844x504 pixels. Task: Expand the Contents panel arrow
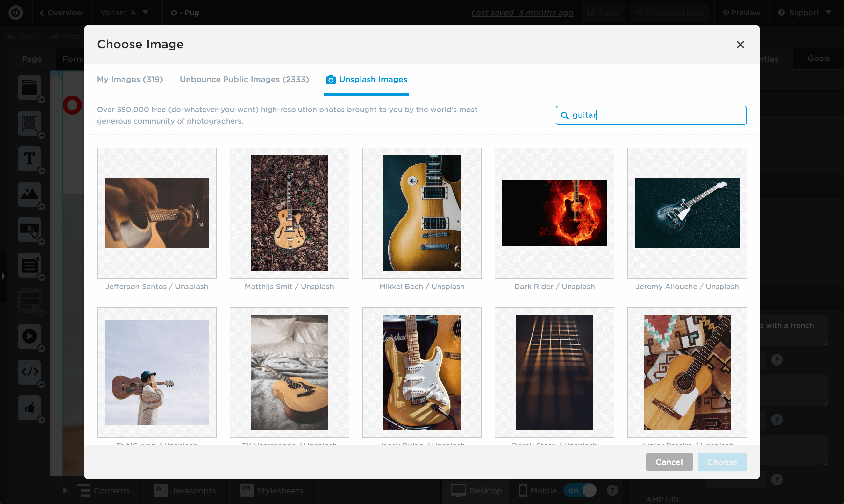click(x=65, y=490)
